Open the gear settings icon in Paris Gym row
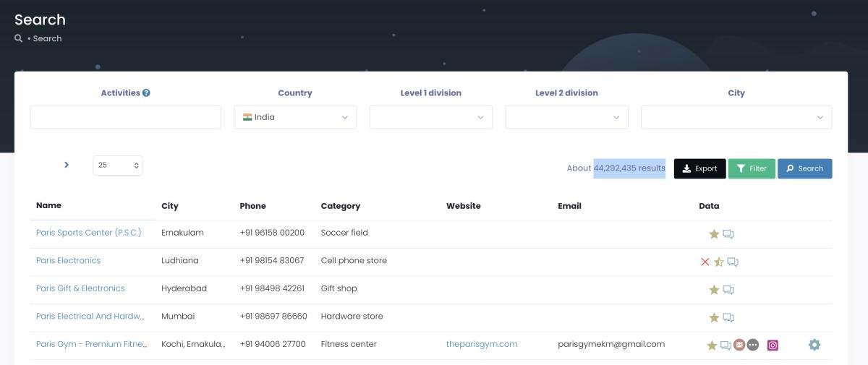This screenshot has height=365, width=868. click(x=814, y=345)
